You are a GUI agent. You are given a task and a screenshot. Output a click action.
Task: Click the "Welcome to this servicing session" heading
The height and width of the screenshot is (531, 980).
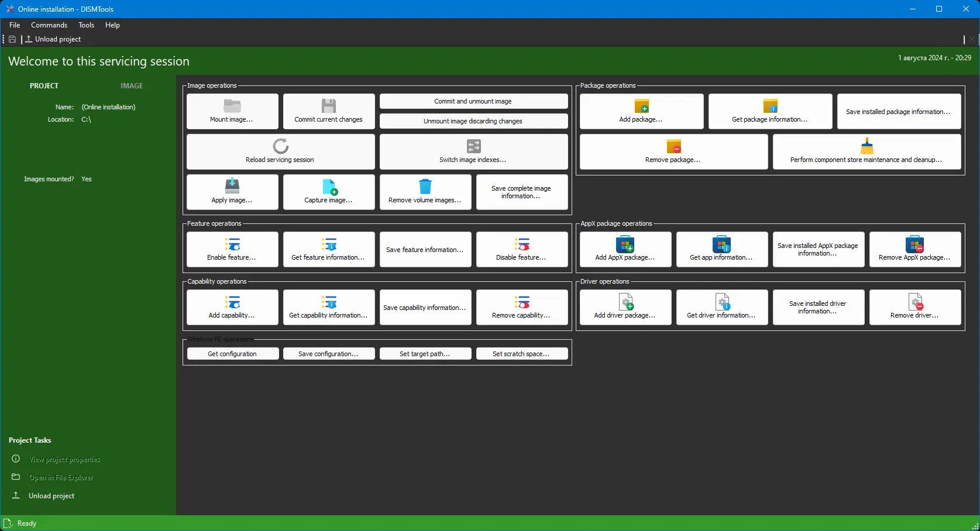99,61
